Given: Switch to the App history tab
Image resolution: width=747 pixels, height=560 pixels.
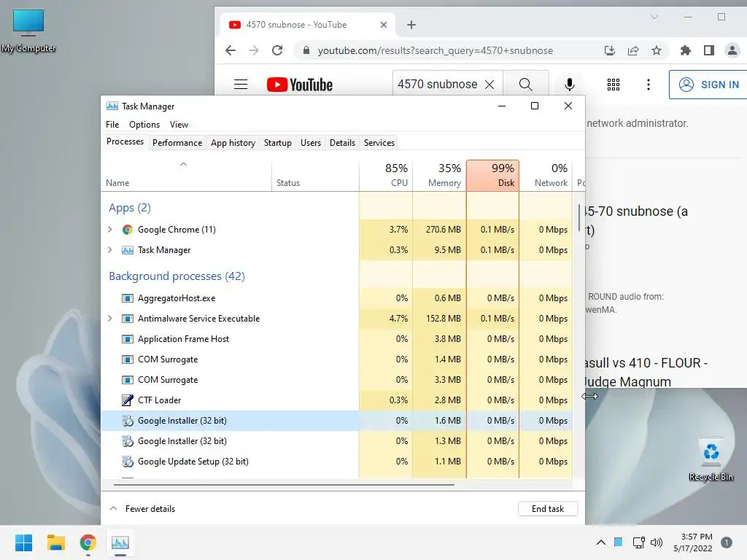Looking at the screenshot, I should click(233, 143).
